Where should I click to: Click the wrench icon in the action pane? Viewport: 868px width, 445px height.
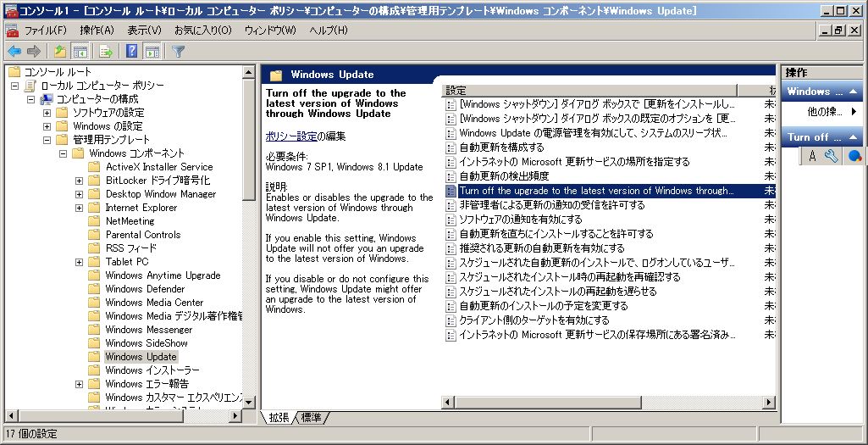(x=831, y=156)
